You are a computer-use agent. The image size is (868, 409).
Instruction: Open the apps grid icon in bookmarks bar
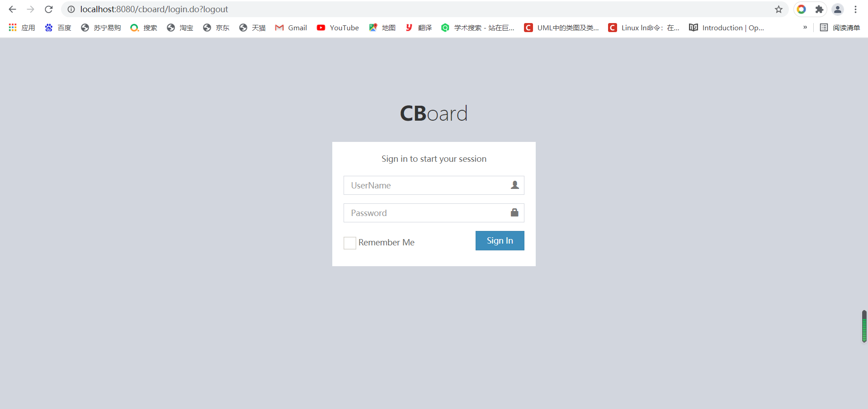click(13, 28)
